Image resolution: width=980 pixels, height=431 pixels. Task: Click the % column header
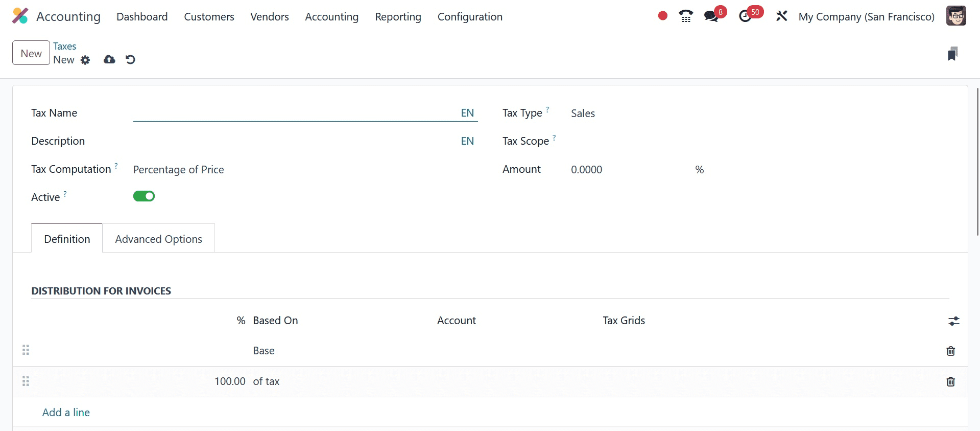[241, 321]
